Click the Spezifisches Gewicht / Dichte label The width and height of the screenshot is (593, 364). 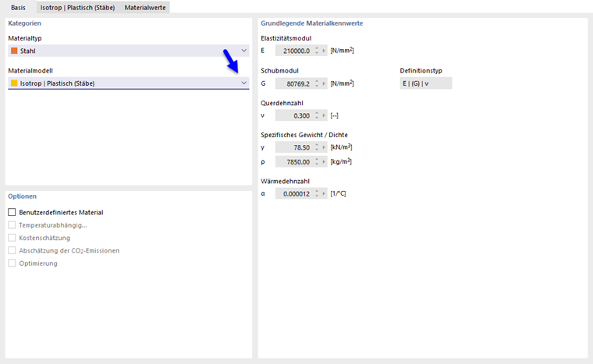304,135
